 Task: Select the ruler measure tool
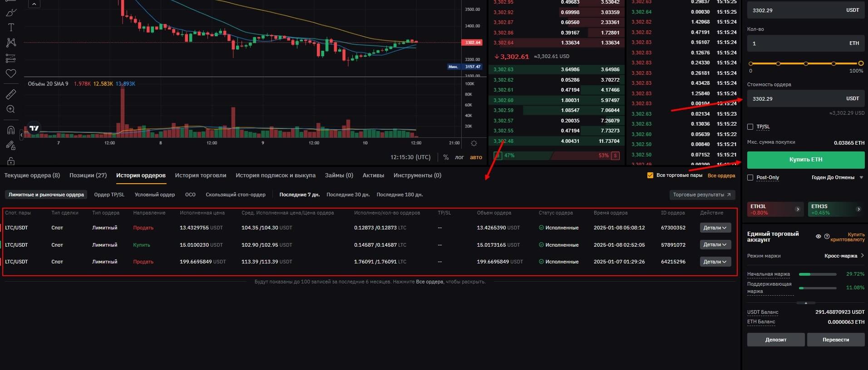pyautogui.click(x=11, y=94)
